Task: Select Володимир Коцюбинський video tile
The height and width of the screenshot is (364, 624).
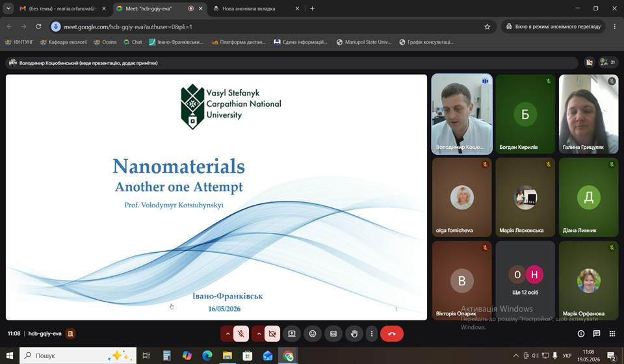Action: point(462,114)
